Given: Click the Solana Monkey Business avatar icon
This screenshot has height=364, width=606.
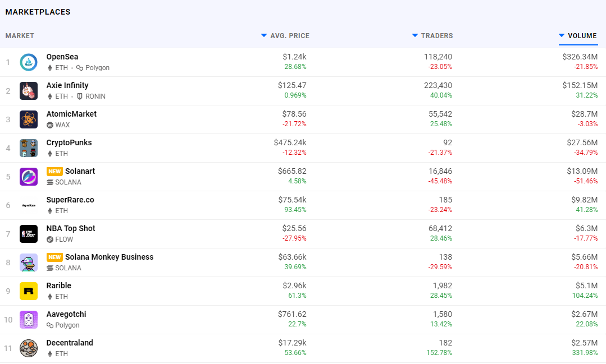Looking at the screenshot, I should (x=29, y=262).
